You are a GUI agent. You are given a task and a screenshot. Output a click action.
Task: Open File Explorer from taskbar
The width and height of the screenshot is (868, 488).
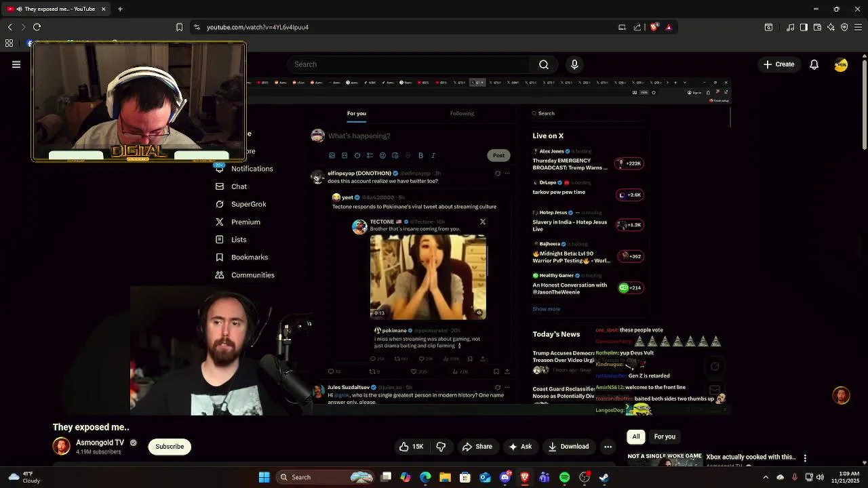[x=445, y=477]
